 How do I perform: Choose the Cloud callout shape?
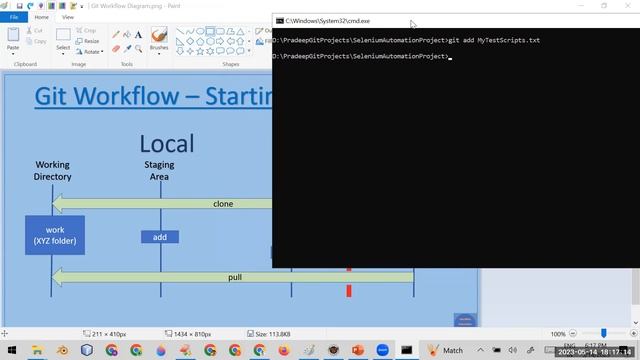240,51
